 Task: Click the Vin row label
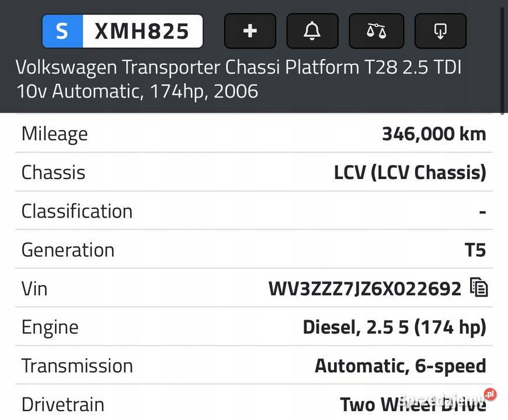tap(34, 289)
